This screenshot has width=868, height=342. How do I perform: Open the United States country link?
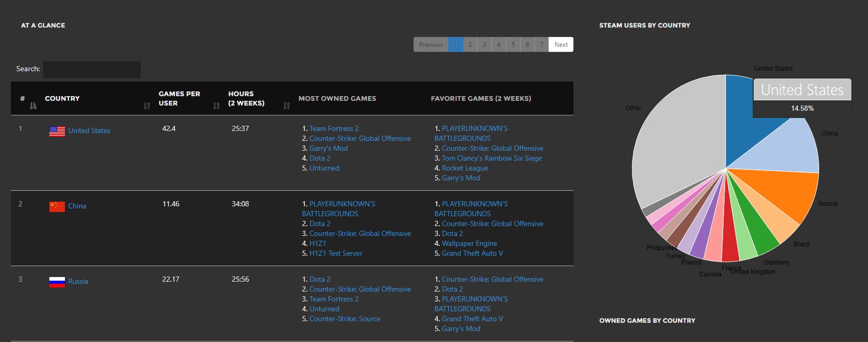point(89,131)
